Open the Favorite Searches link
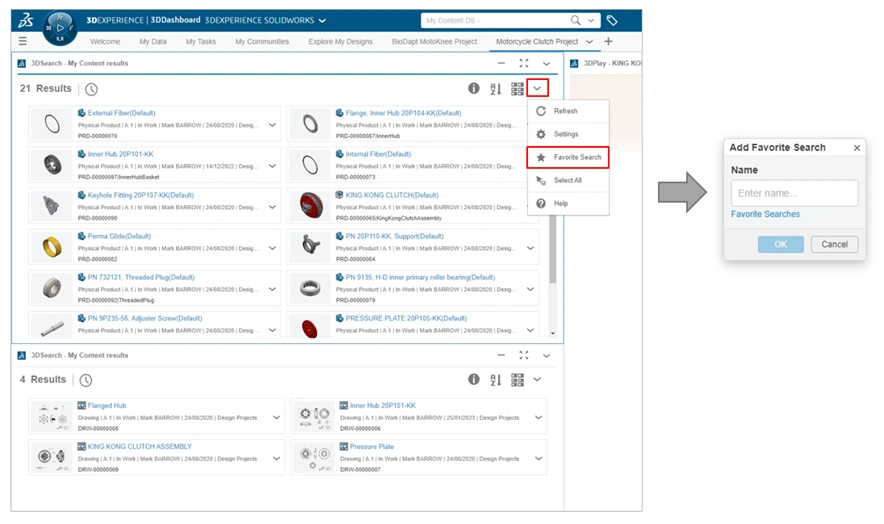 point(765,214)
